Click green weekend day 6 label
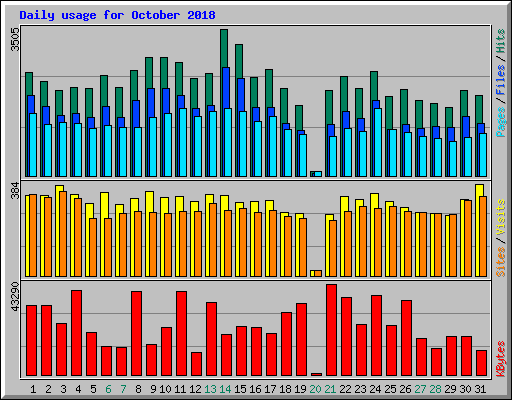The width and height of the screenshot is (512, 400). click(x=108, y=389)
